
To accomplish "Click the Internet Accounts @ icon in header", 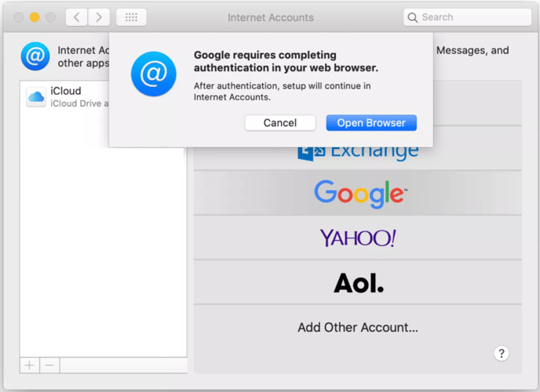I will click(35, 56).
